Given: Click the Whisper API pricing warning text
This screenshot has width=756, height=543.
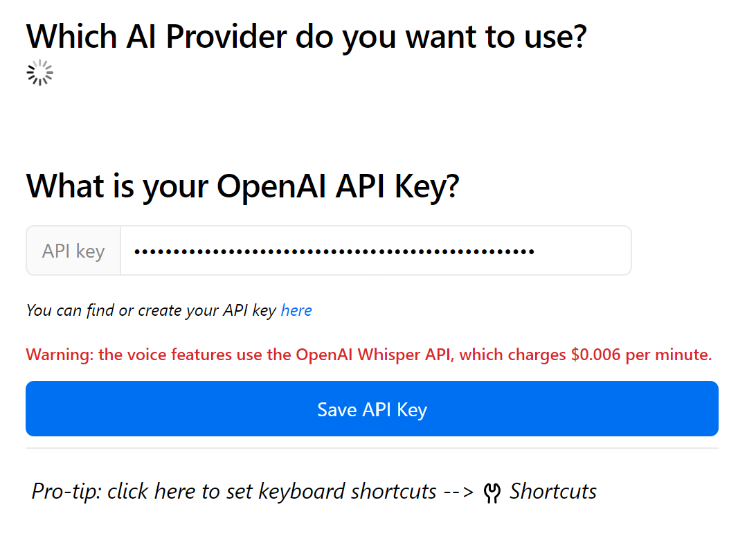Looking at the screenshot, I should [x=368, y=354].
